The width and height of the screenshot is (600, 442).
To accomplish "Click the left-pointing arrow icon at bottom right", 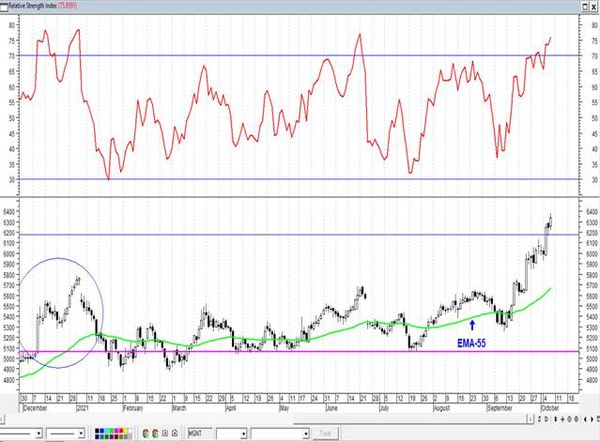I will coord(585,419).
